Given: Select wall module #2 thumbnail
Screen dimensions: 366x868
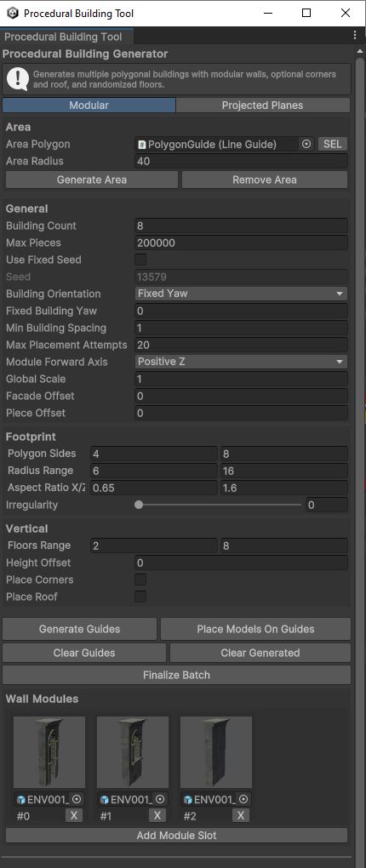Looking at the screenshot, I should pyautogui.click(x=216, y=752).
